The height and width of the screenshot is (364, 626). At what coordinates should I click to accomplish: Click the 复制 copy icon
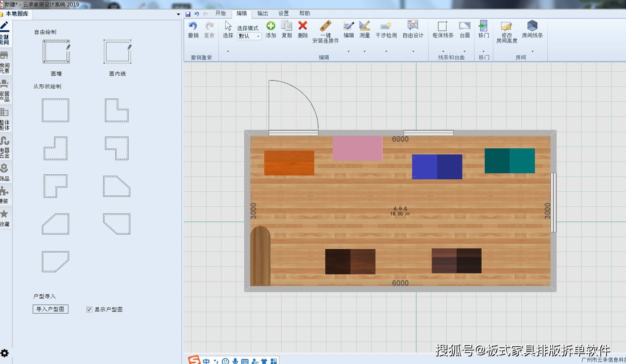pyautogui.click(x=286, y=26)
